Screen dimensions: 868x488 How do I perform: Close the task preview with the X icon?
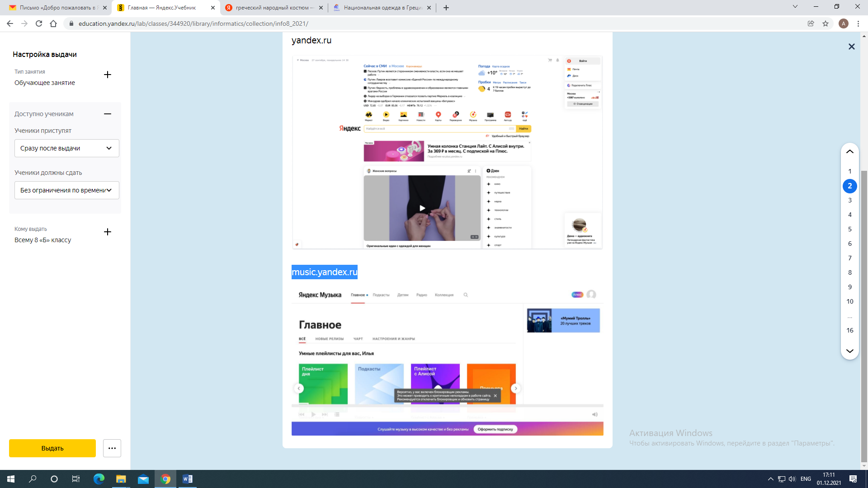[851, 47]
